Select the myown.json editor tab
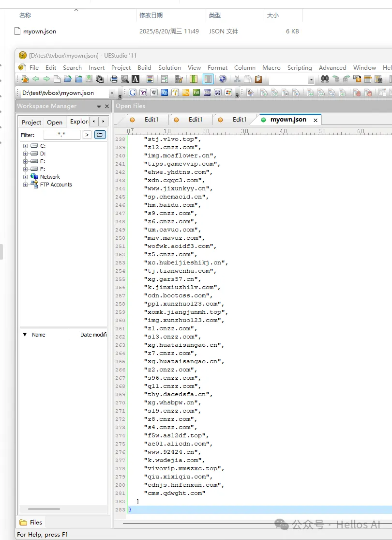This screenshot has width=392, height=540. pos(288,120)
